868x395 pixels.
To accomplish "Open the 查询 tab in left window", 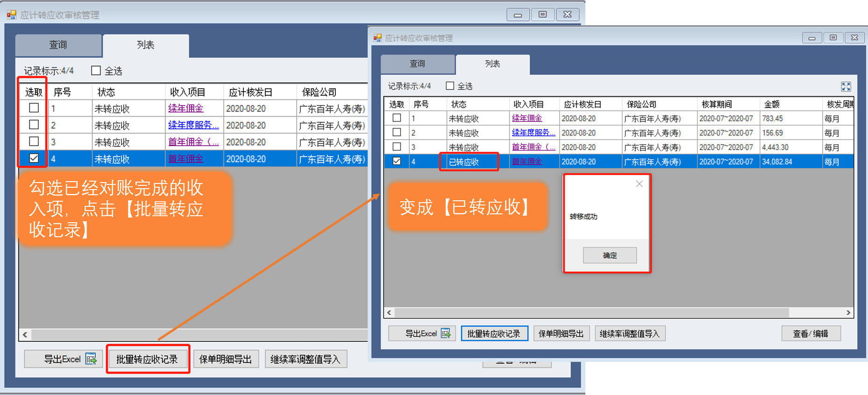I will pyautogui.click(x=58, y=45).
